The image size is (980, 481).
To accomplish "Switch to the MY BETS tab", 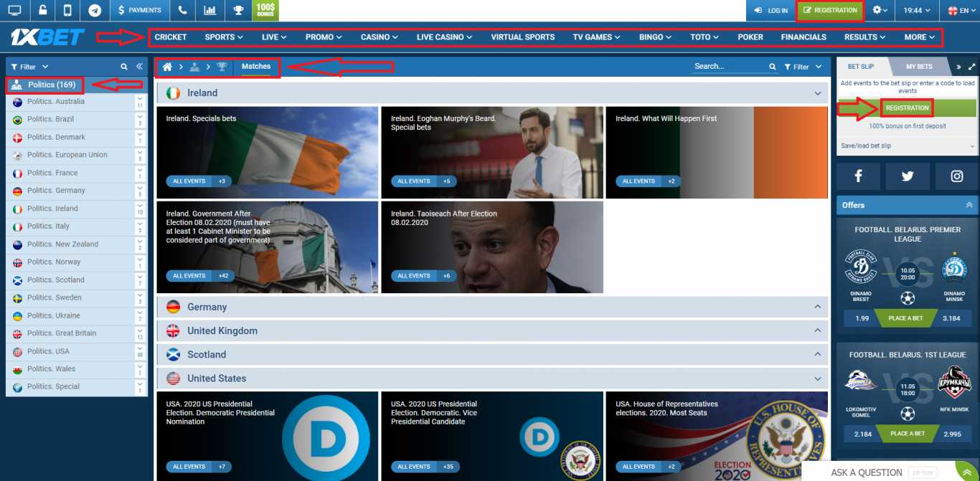I will [x=919, y=67].
